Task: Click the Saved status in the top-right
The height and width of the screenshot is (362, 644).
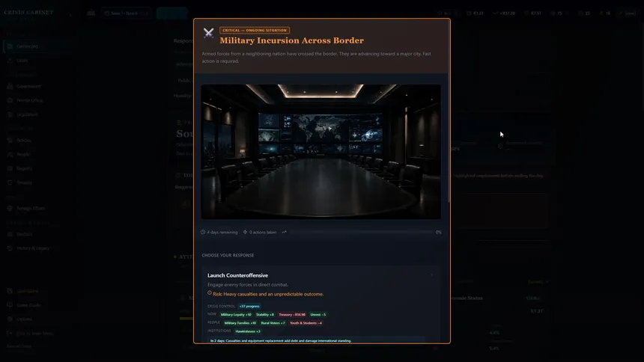Action: tap(628, 13)
